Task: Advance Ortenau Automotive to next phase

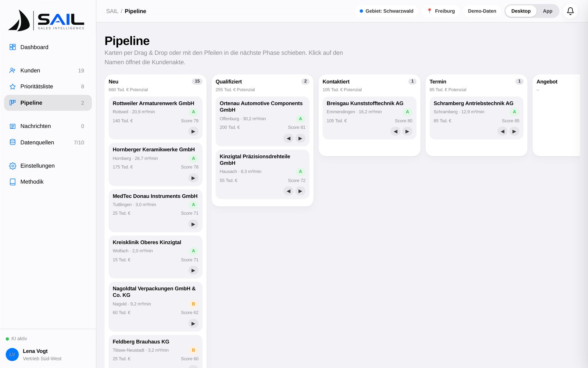Action: point(300,138)
